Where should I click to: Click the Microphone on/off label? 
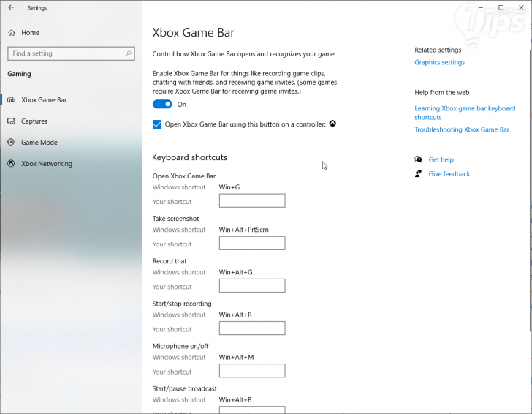180,346
